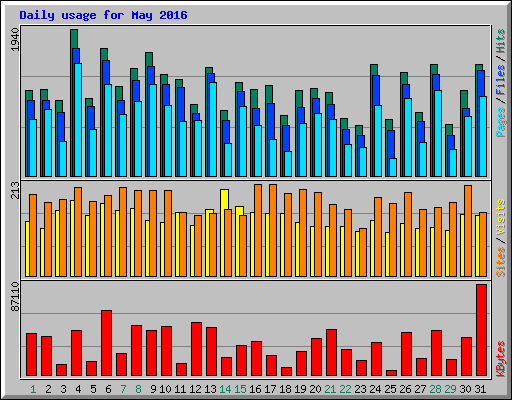Click the 'Files' legend label

tap(501, 80)
